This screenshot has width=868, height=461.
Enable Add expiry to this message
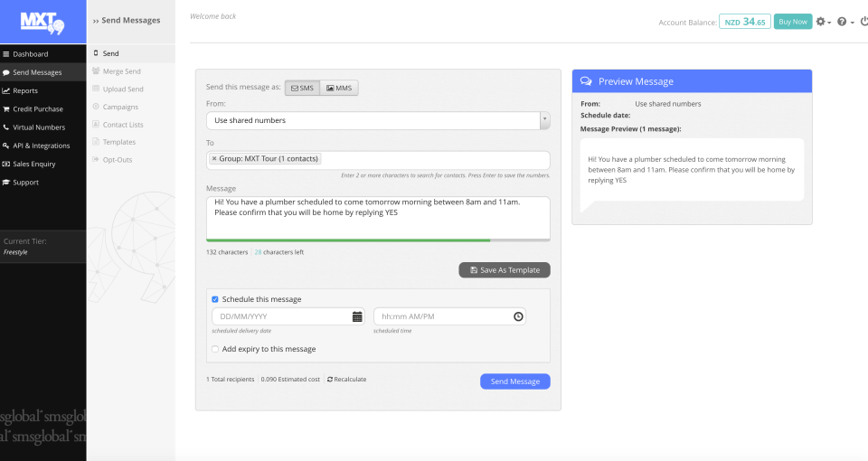tap(215, 349)
